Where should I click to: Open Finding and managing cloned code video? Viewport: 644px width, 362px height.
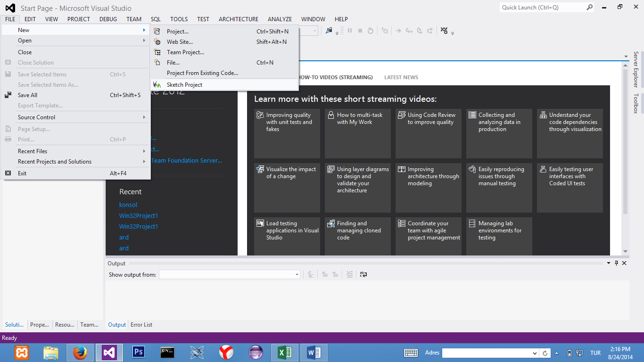358,237
